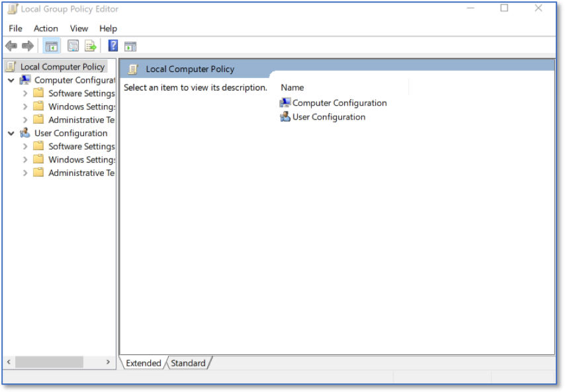Click the blue Help question-mark icon
This screenshot has height=392, width=565.
click(113, 46)
